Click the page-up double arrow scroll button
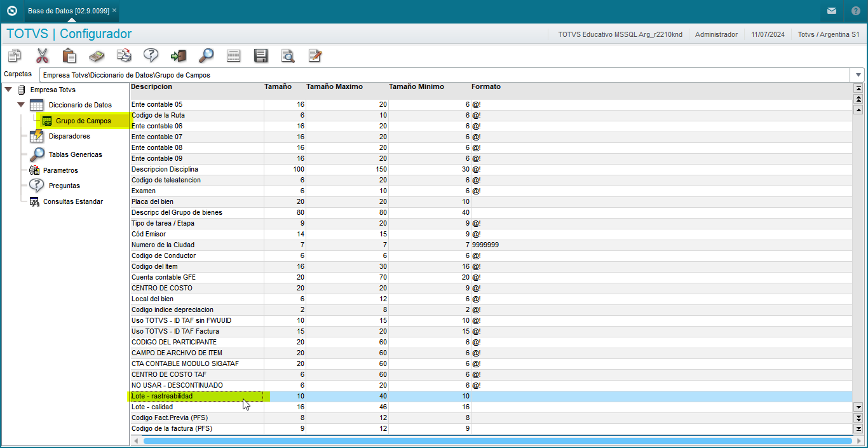 pos(858,99)
